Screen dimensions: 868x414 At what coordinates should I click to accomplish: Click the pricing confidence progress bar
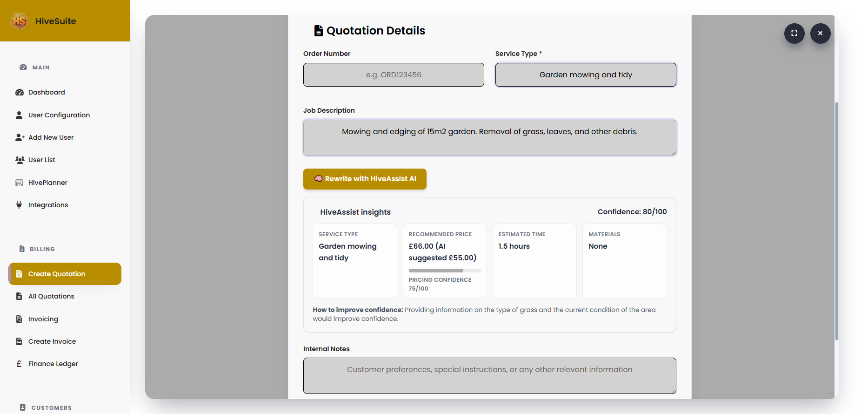(x=444, y=271)
